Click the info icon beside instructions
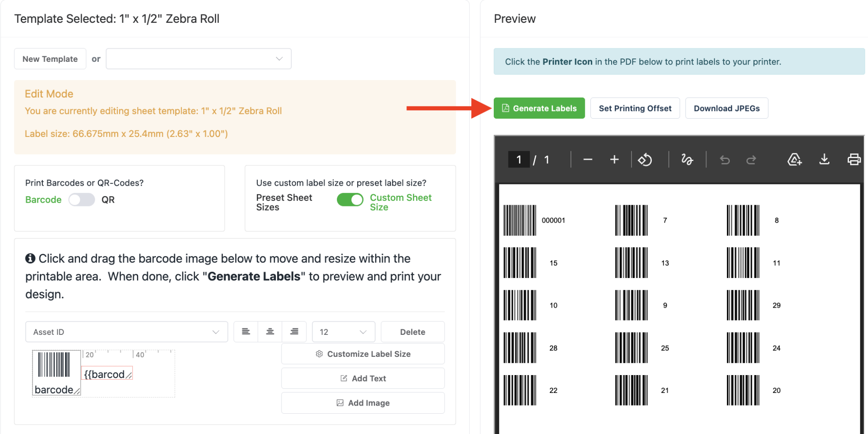This screenshot has width=868, height=434. pyautogui.click(x=30, y=259)
